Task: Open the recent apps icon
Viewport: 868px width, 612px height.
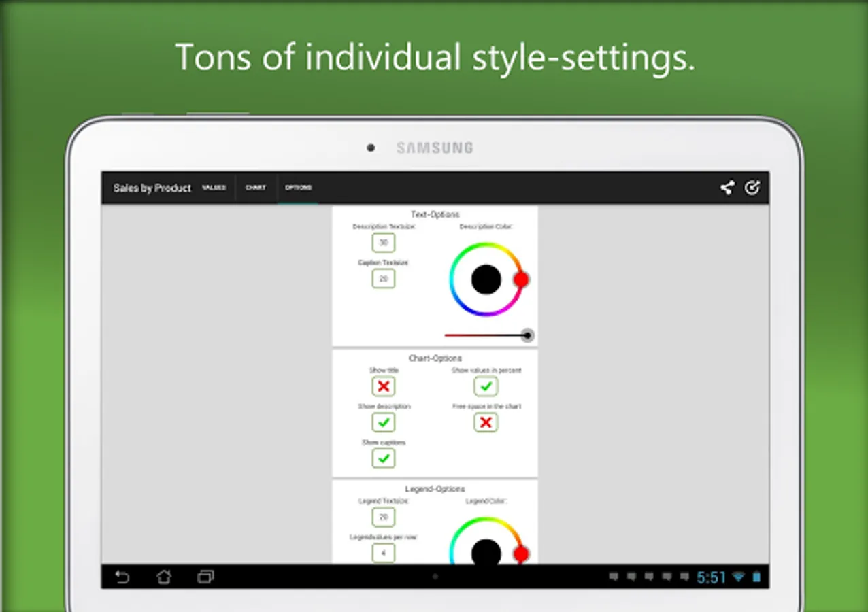Action: click(x=205, y=577)
